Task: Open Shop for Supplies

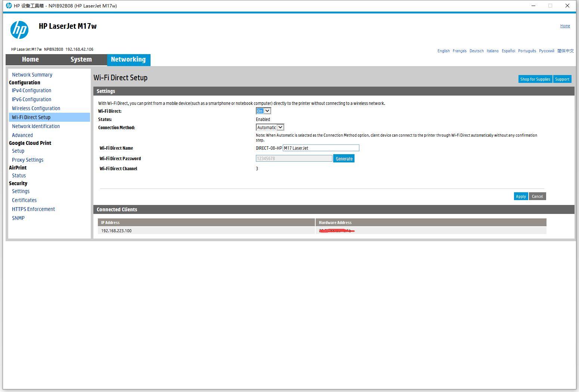Action: point(535,79)
